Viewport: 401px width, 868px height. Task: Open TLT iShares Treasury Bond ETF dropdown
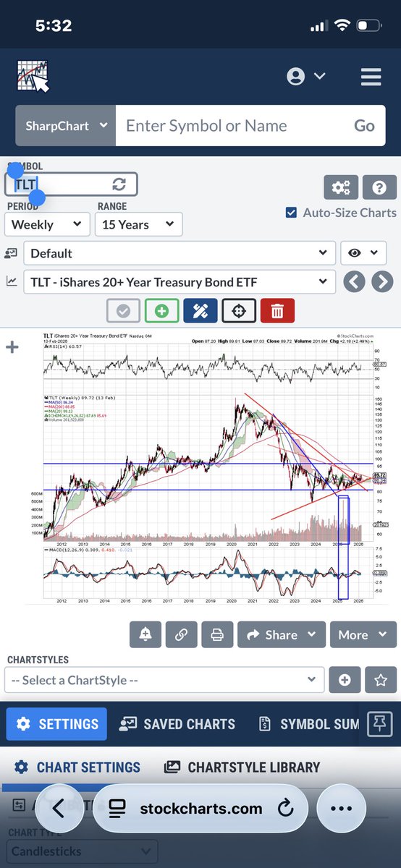180,282
